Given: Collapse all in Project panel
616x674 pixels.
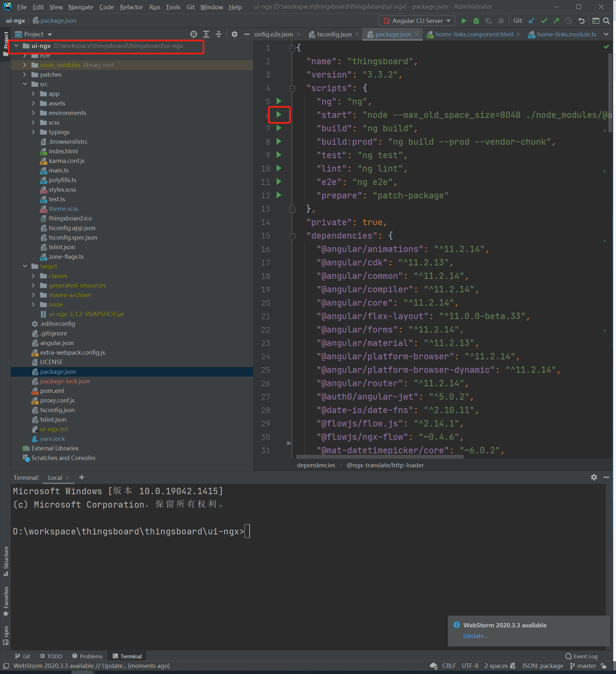Looking at the screenshot, I should click(x=219, y=34).
